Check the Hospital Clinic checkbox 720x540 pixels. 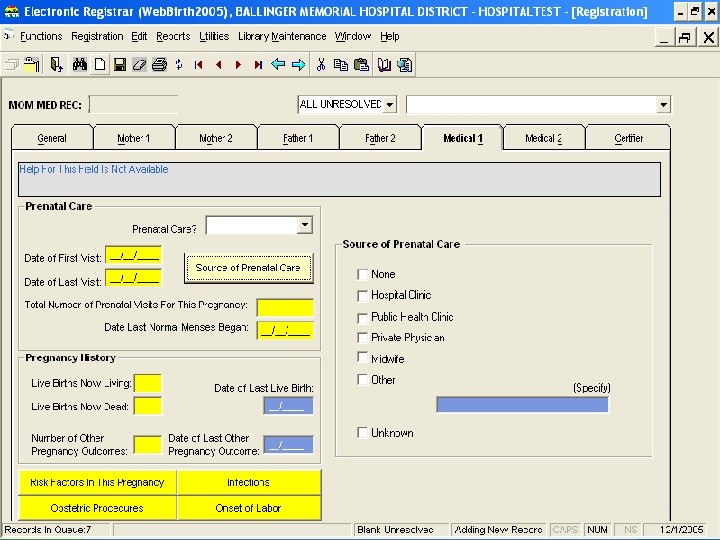[363, 296]
